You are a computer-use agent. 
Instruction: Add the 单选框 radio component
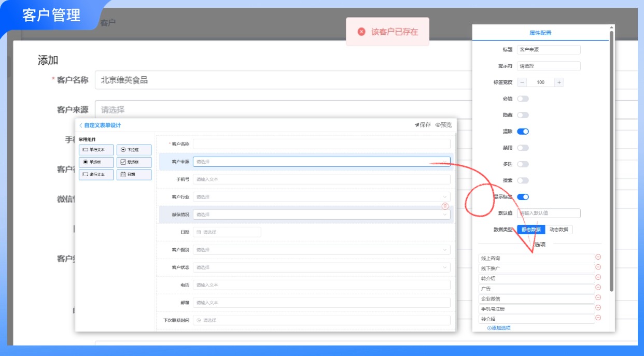(x=96, y=162)
